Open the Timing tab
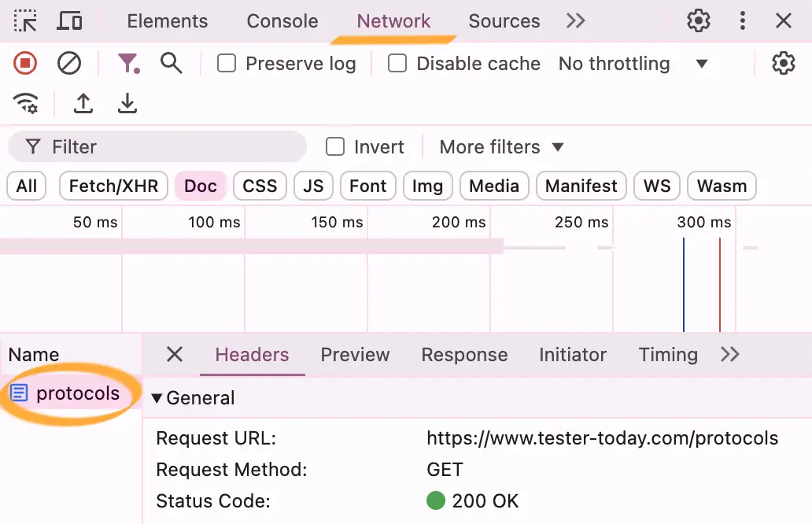This screenshot has width=812, height=524. (667, 355)
